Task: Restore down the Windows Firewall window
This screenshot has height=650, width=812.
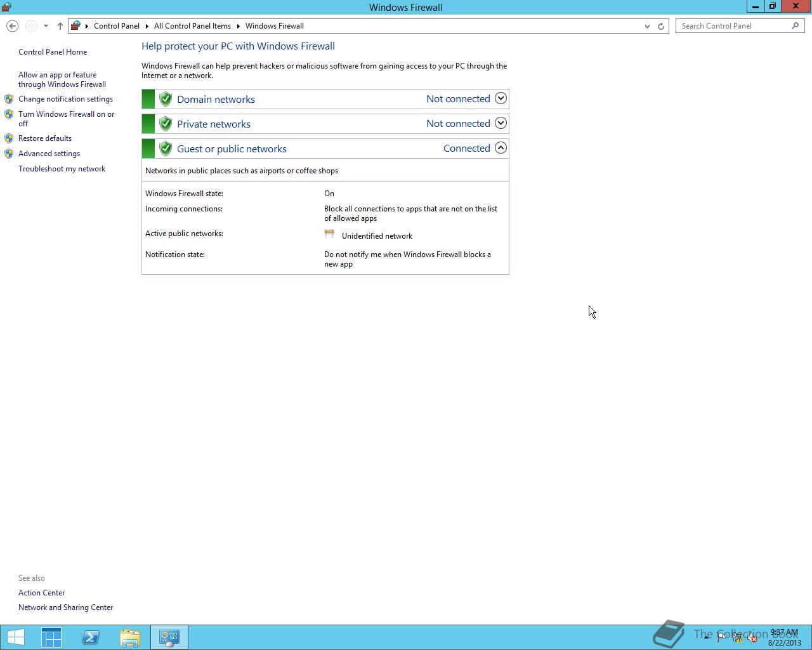Action: tap(772, 6)
